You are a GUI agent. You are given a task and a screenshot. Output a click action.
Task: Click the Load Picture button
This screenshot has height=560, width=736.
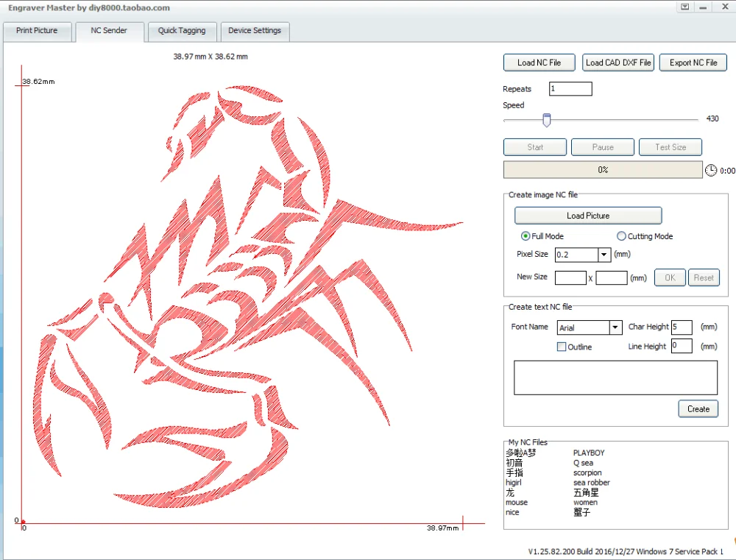point(588,216)
